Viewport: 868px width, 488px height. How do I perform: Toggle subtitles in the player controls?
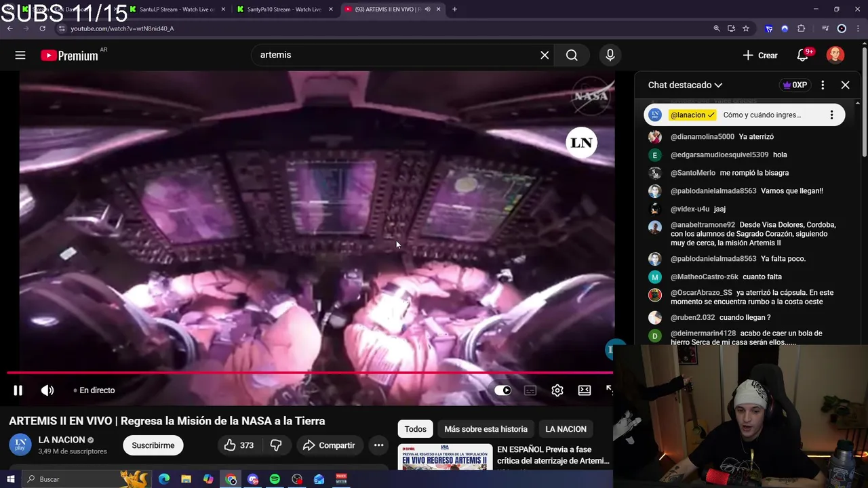530,390
